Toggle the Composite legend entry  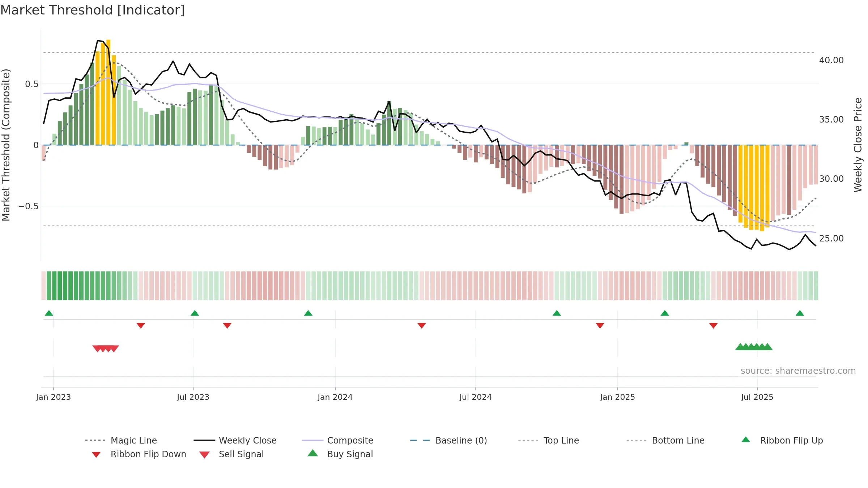coord(337,440)
